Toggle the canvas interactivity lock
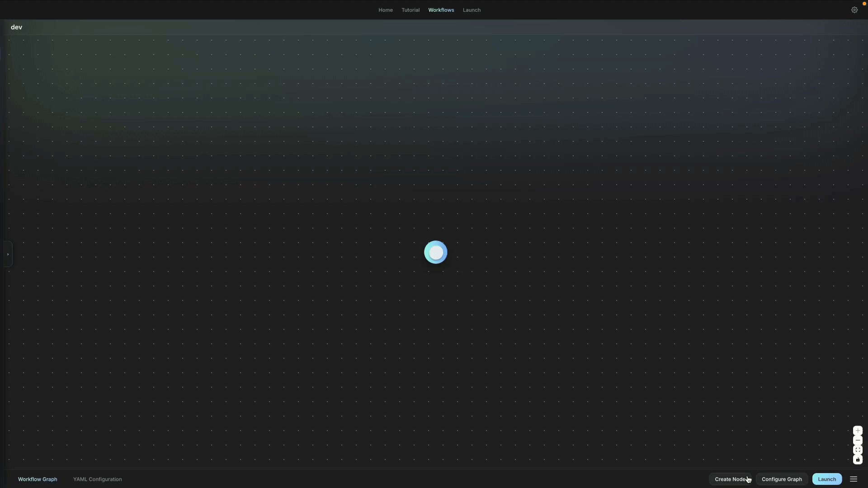 [858, 460]
